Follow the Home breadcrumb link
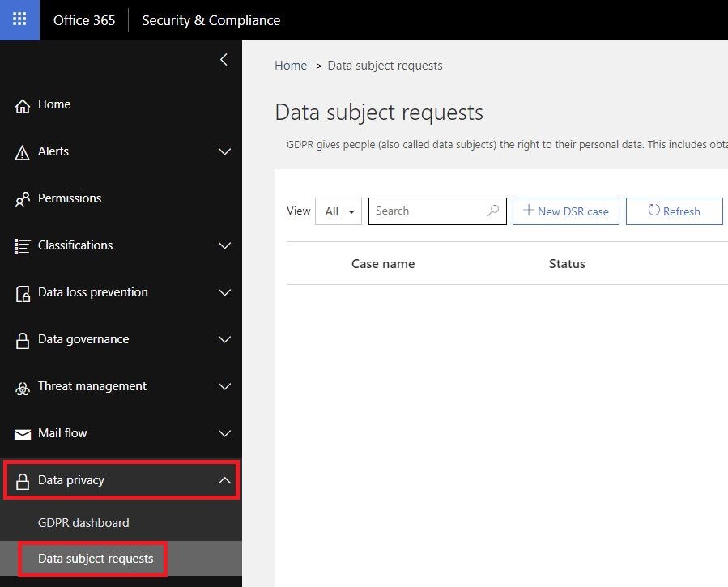Viewport: 728px width, 587px height. tap(291, 66)
